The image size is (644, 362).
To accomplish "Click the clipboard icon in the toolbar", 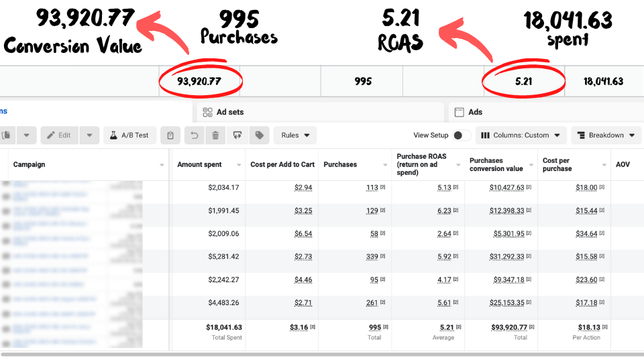I will [x=170, y=135].
